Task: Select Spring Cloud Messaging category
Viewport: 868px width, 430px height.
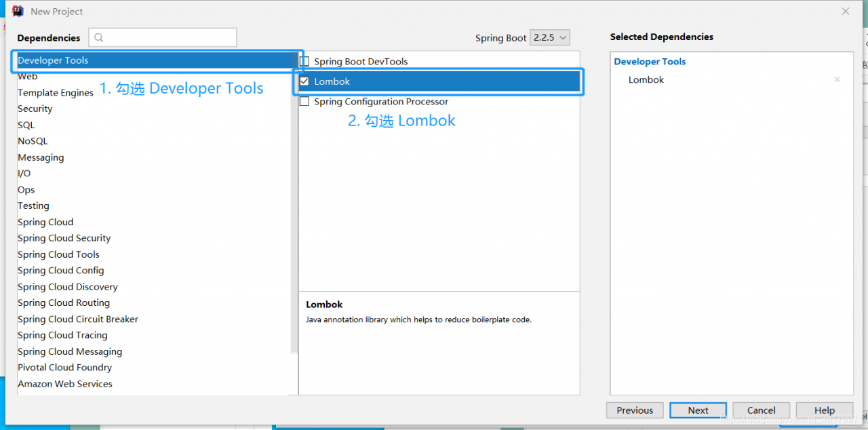Action: (x=70, y=351)
